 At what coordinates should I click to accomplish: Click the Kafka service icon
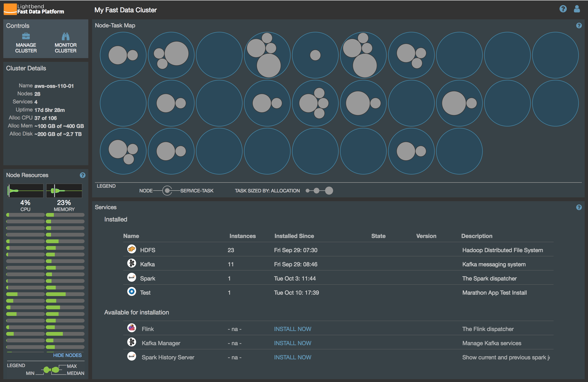coord(131,264)
